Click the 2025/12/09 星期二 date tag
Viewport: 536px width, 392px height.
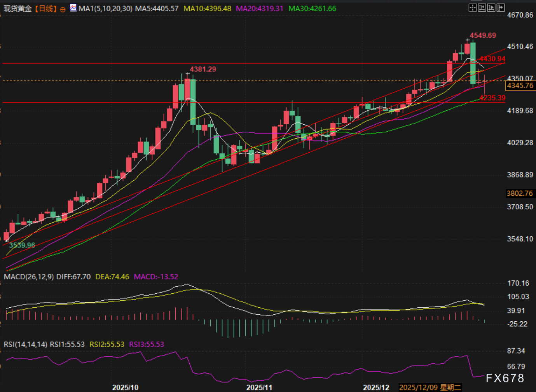tap(430, 387)
